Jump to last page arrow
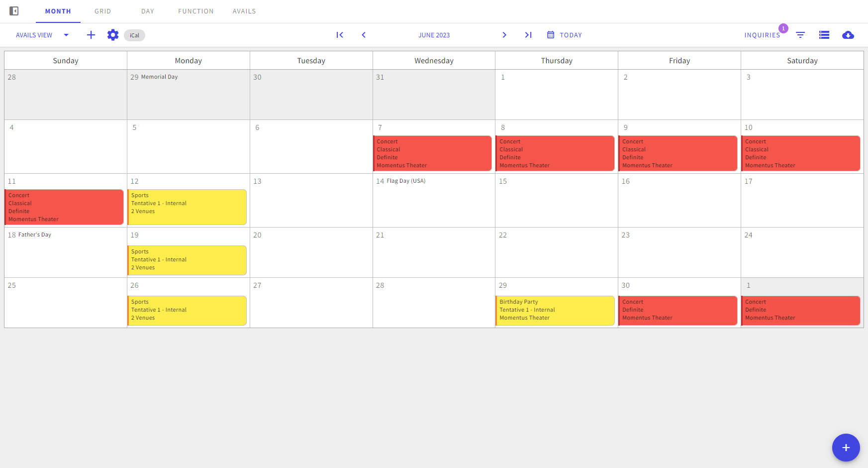 [x=528, y=35]
